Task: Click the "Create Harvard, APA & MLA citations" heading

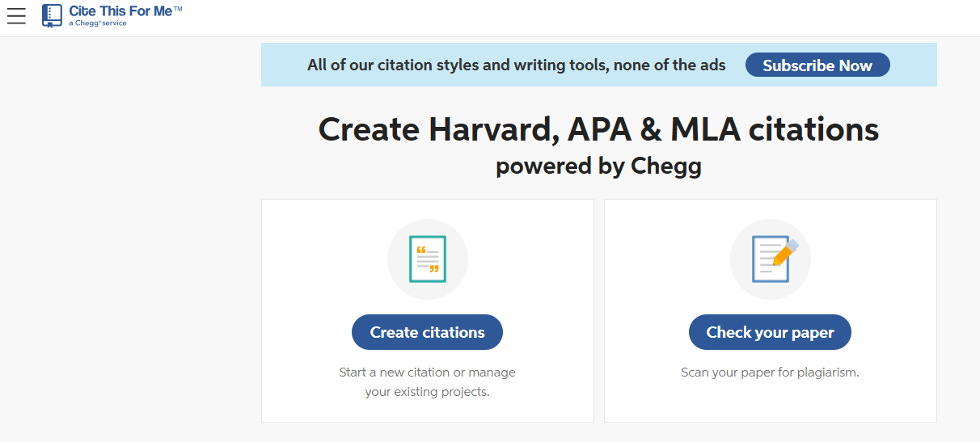Action: coord(598,129)
